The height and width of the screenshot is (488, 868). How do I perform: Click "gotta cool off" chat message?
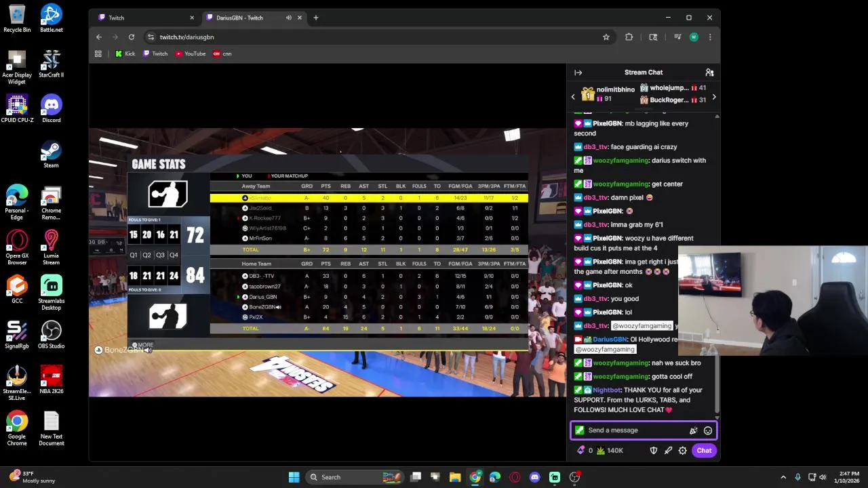(x=672, y=377)
